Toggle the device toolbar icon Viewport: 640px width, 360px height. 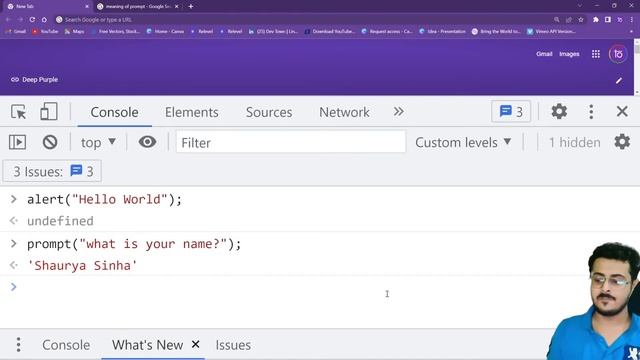(49, 112)
